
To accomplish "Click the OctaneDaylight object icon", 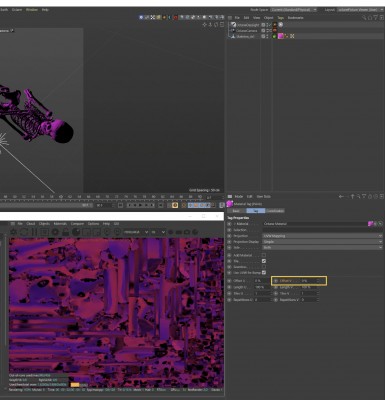I will click(x=233, y=25).
